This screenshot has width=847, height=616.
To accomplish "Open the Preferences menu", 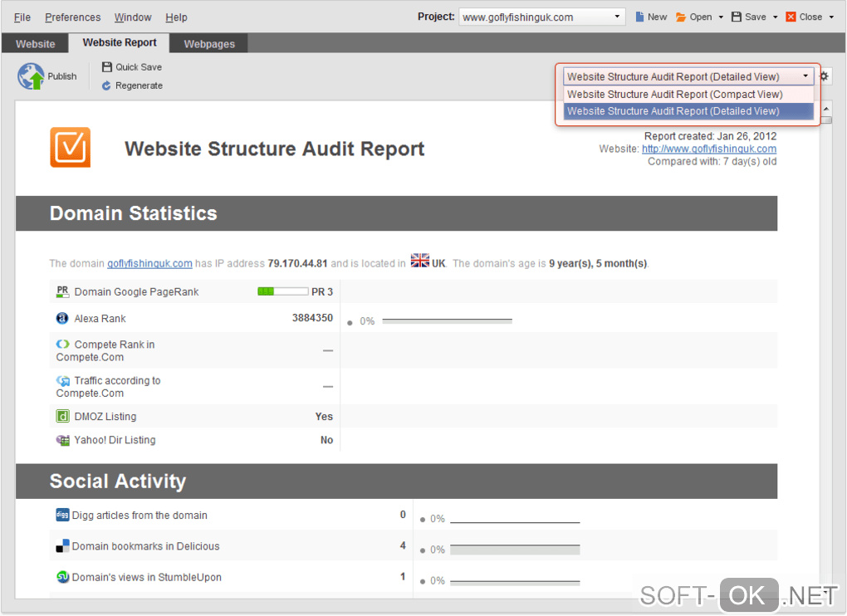I will [x=73, y=17].
